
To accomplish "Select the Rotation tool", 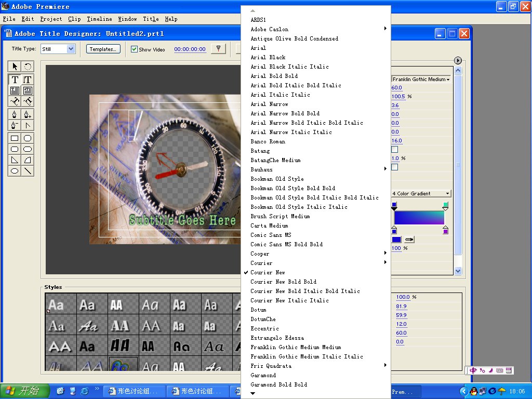I will [x=28, y=66].
